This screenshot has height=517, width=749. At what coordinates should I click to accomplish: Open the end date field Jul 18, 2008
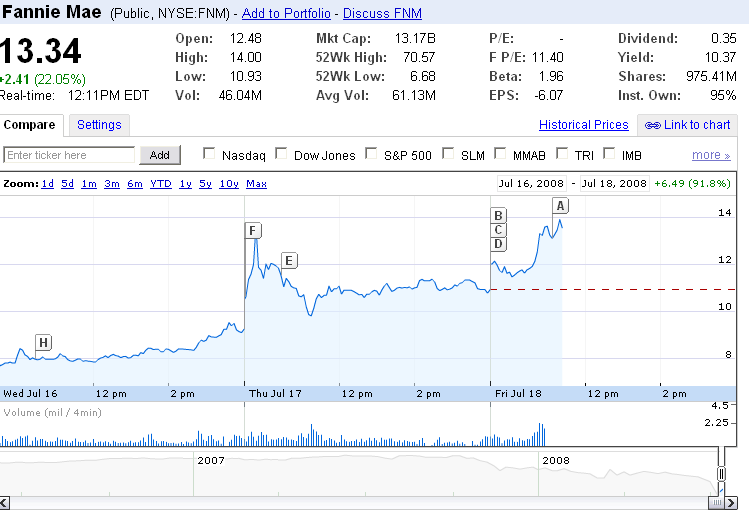click(612, 184)
